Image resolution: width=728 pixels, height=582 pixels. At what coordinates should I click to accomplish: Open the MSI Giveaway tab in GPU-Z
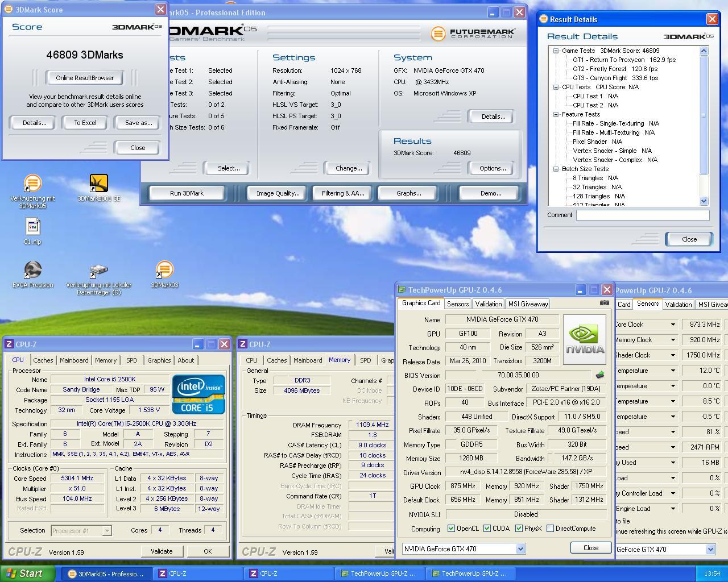(x=528, y=304)
